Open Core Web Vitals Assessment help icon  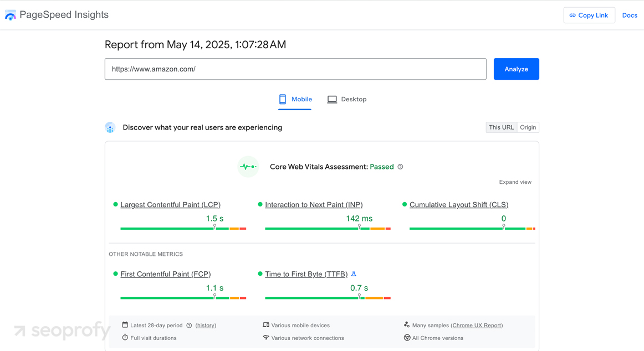coord(401,167)
